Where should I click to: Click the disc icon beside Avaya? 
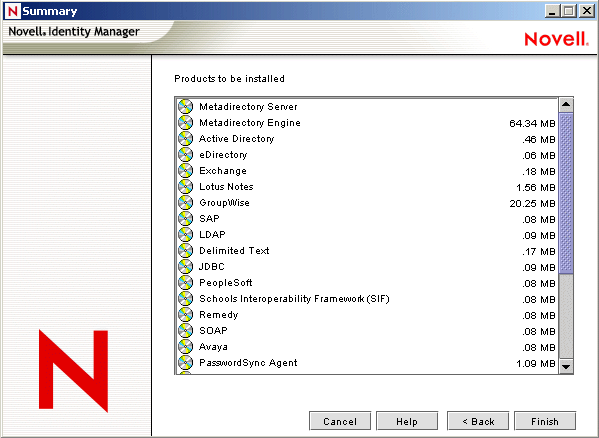186,347
